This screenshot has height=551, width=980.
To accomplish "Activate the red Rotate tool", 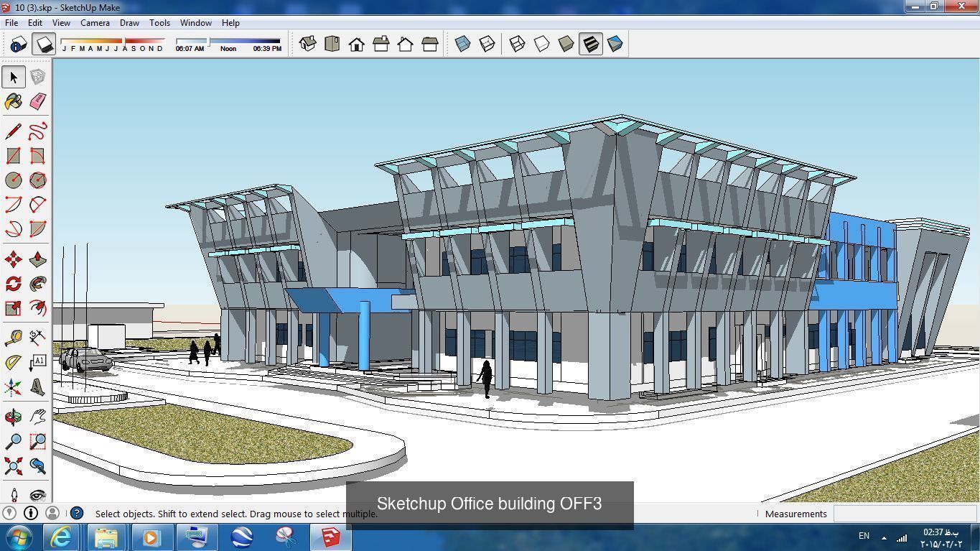I will click(x=13, y=284).
